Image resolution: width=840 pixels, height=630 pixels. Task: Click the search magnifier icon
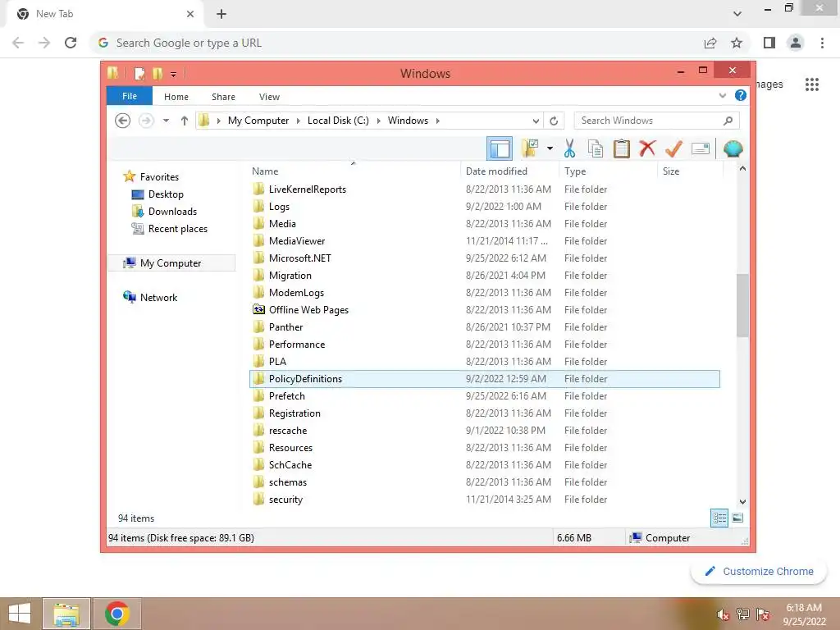tap(728, 121)
